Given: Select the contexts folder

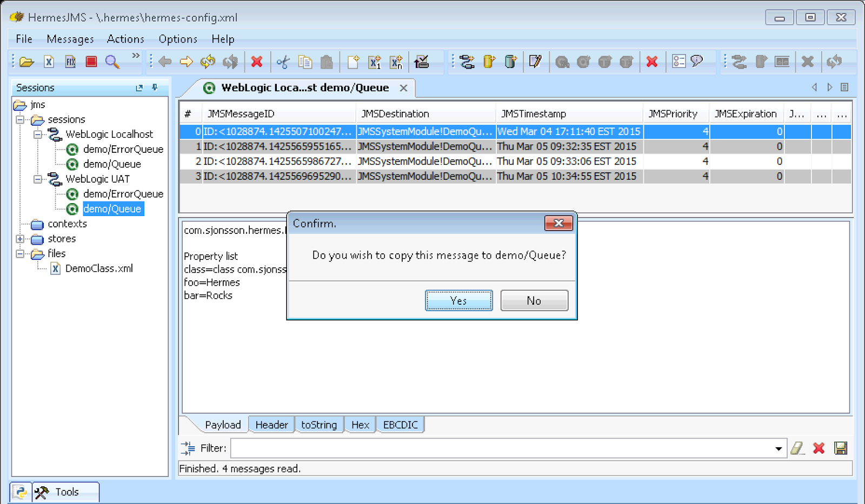Looking at the screenshot, I should point(67,224).
